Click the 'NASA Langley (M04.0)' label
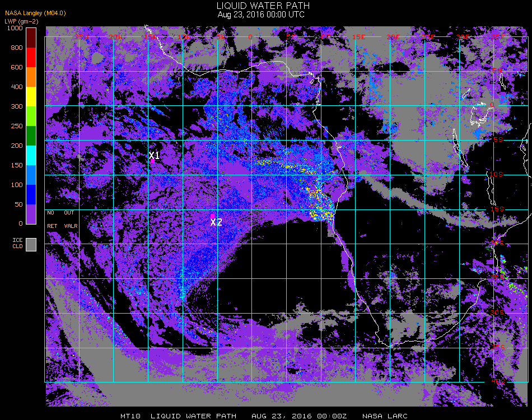Viewport: 532px width, 420px height. coord(35,13)
